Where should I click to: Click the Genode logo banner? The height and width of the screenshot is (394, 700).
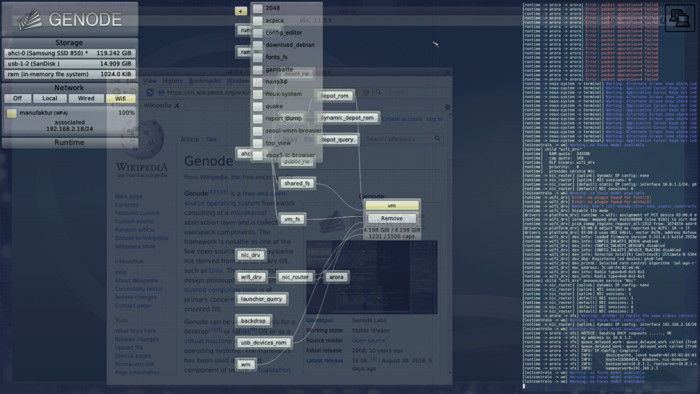coord(70,19)
